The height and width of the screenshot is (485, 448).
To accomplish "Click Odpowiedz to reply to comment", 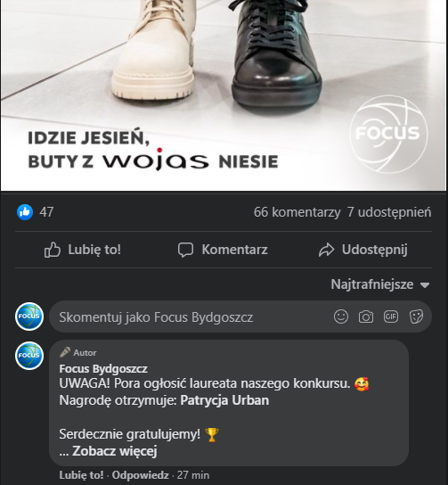I will pos(140,475).
